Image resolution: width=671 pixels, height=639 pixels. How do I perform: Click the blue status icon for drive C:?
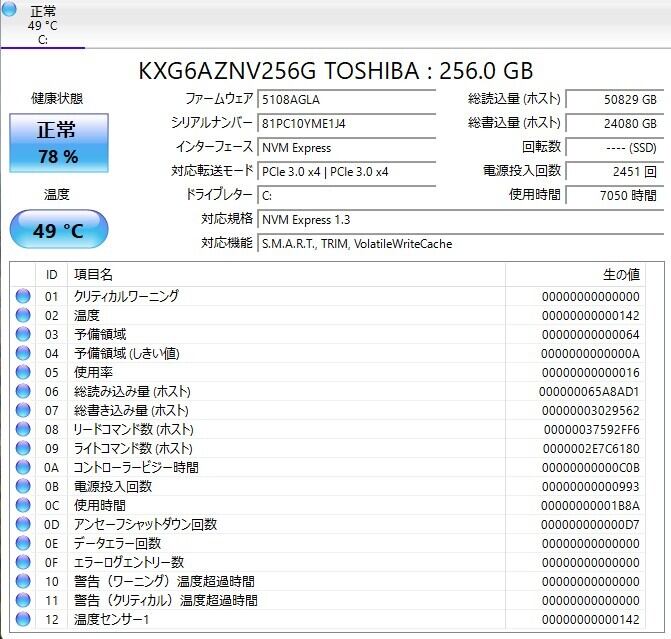(9, 9)
